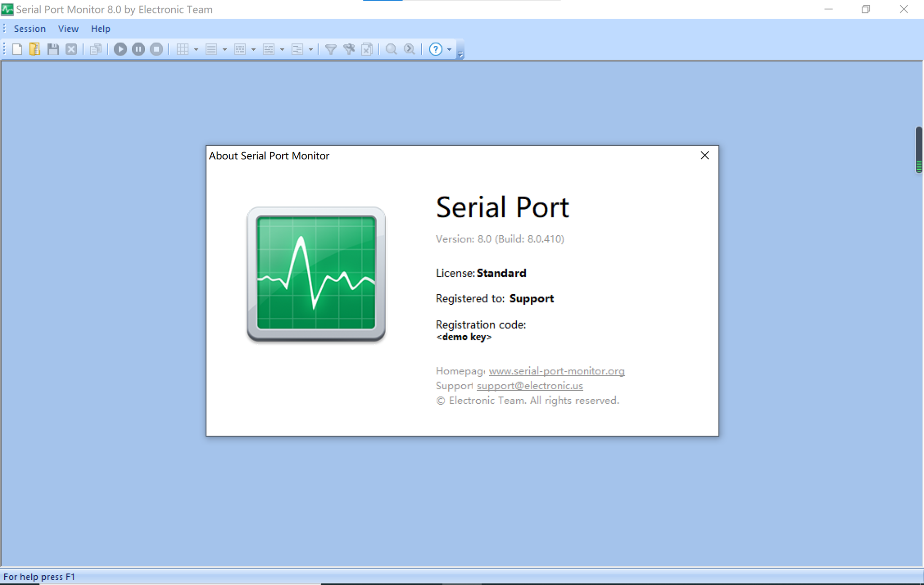Click the application icon in the title bar
Screen dimensions: 924x585
click(7, 9)
